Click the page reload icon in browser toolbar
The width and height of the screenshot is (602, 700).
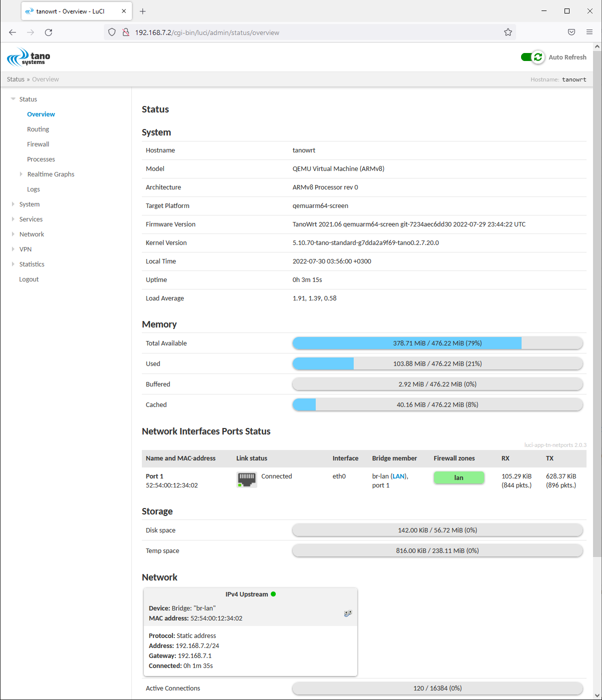pyautogui.click(x=48, y=32)
